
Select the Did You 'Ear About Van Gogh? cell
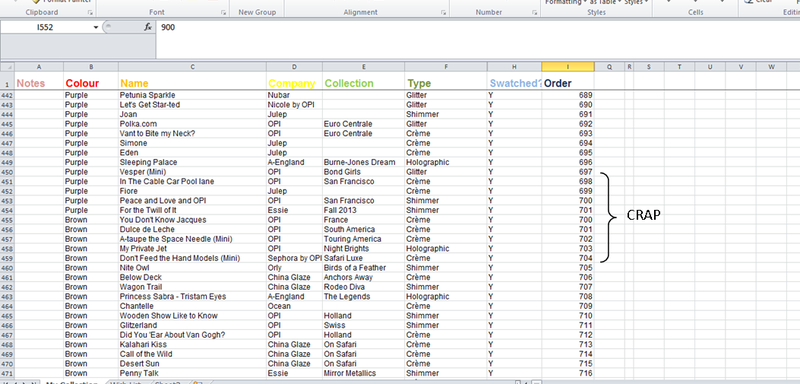coord(192,335)
